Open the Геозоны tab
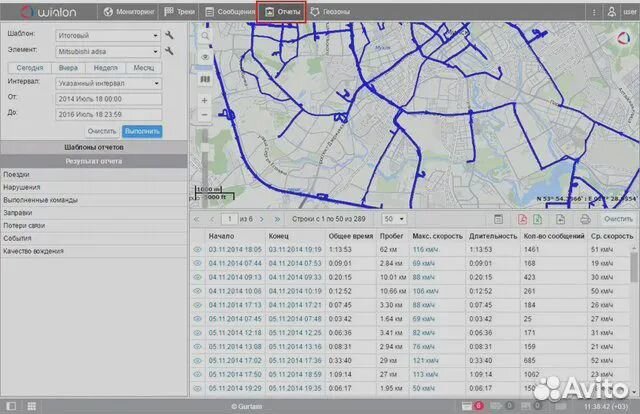640x414 pixels. click(x=330, y=12)
